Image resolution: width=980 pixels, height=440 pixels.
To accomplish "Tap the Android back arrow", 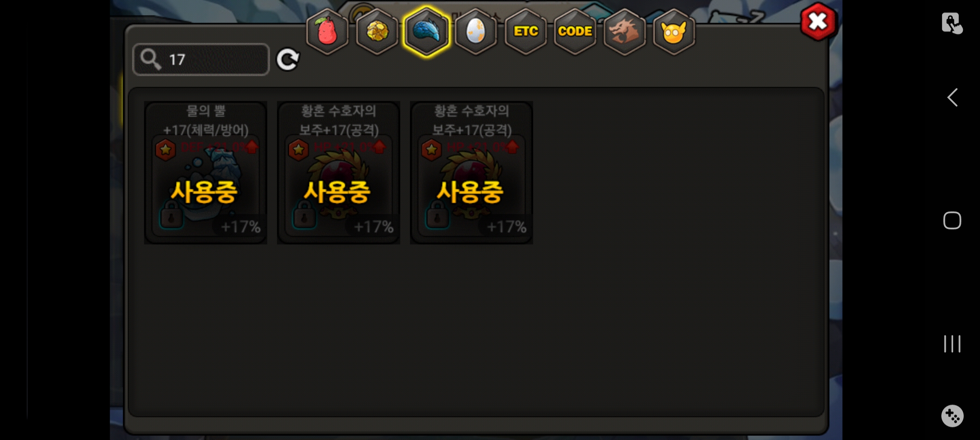I will (952, 97).
